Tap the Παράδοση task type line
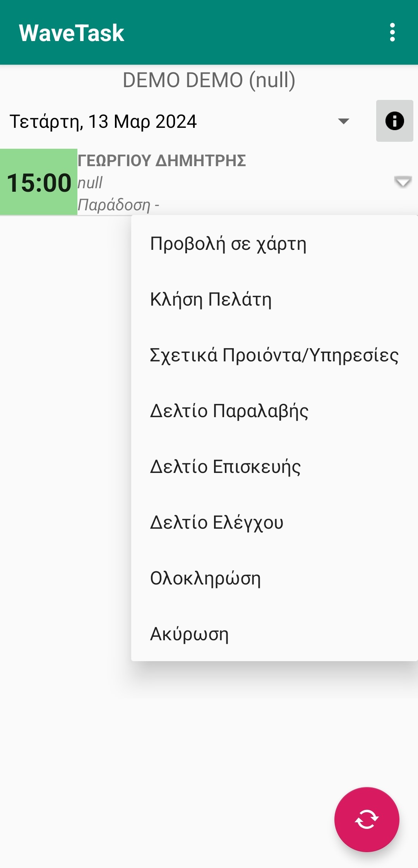The height and width of the screenshot is (868, 418). tap(118, 205)
